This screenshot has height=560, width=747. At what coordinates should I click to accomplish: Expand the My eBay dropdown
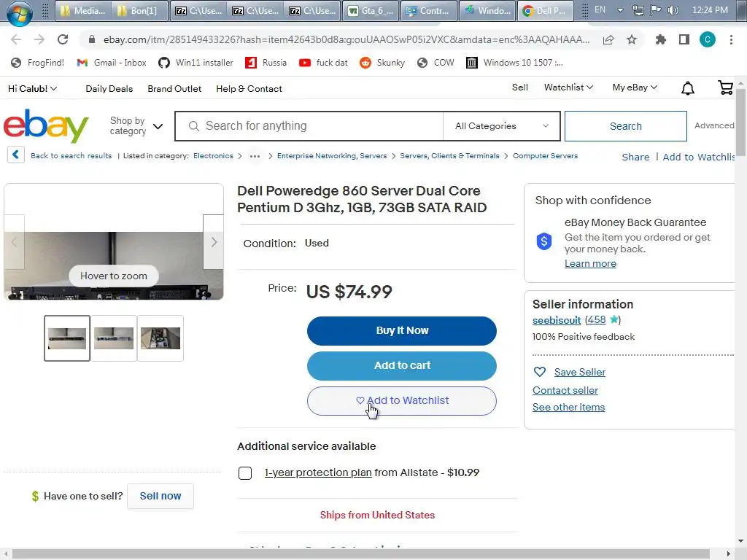(635, 87)
